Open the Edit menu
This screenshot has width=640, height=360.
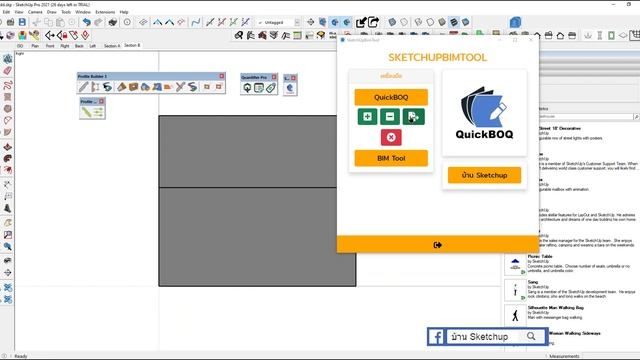tap(6, 12)
